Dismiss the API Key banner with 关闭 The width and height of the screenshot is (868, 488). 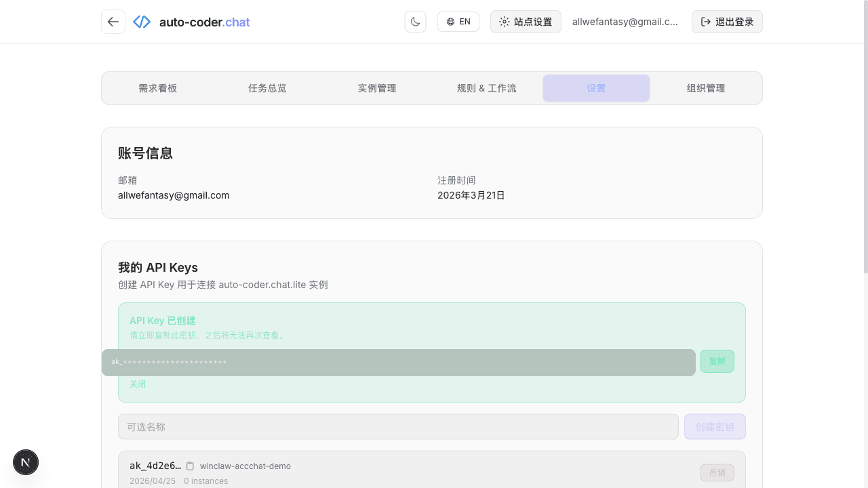138,384
